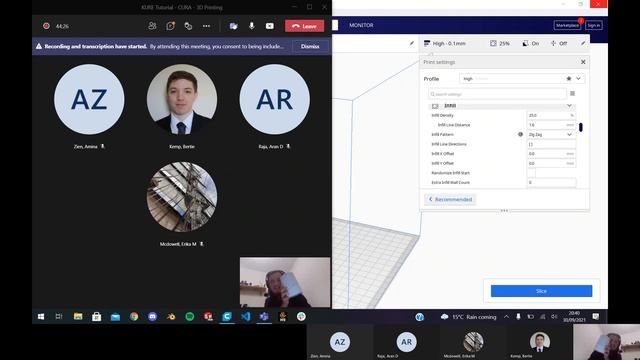This screenshot has width=640, height=360.
Task: Open settings visibility hamburger menu
Action: point(572,93)
